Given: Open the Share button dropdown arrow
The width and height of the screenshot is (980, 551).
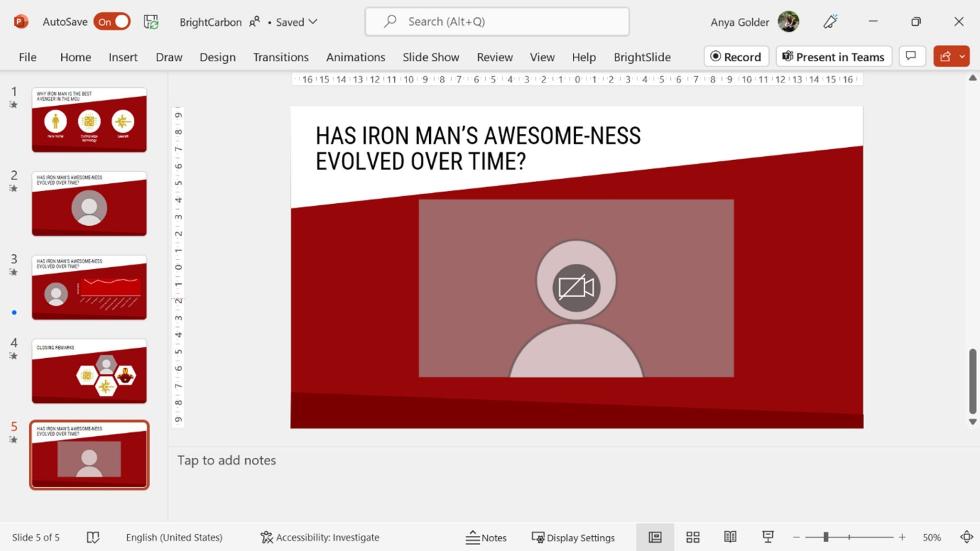Looking at the screenshot, I should coord(963,56).
